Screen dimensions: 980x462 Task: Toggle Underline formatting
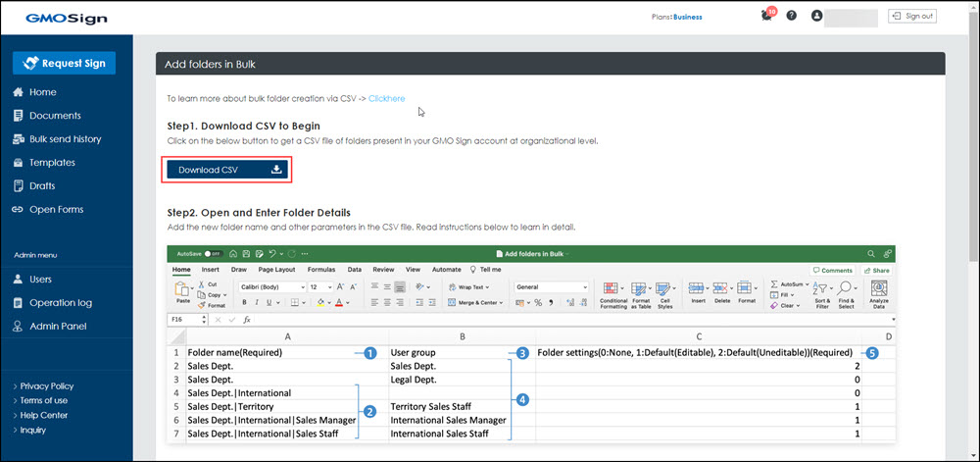(269, 302)
